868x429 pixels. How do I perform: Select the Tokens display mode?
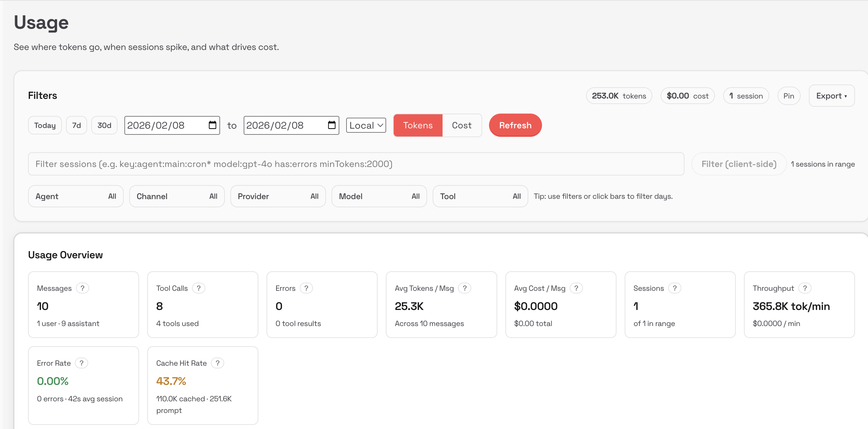coord(418,125)
